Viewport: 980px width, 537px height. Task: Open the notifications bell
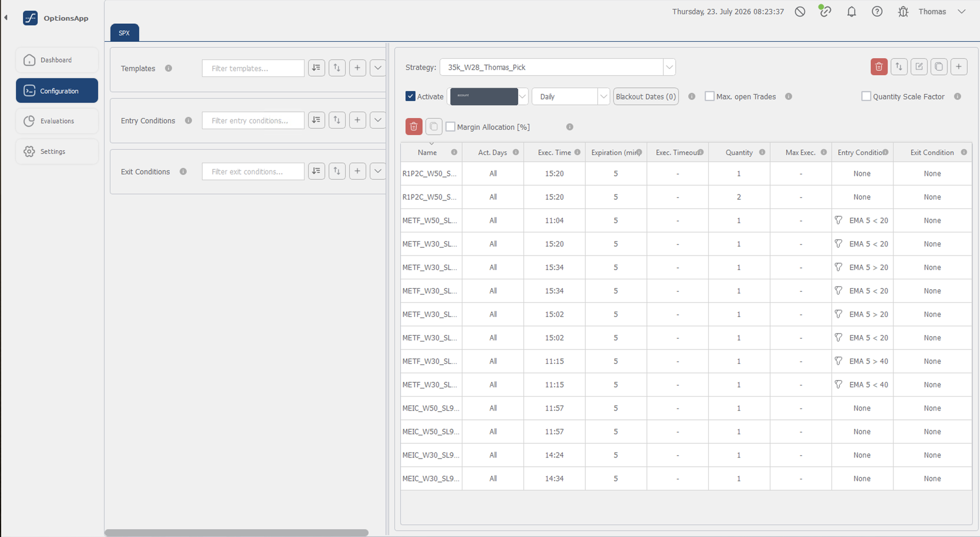tap(852, 11)
